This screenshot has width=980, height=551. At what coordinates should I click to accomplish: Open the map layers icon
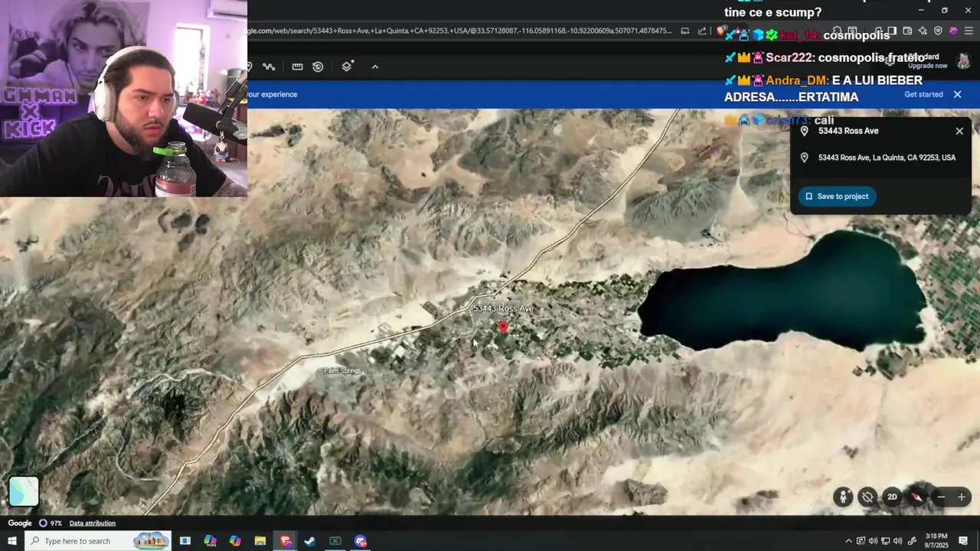[x=347, y=67]
